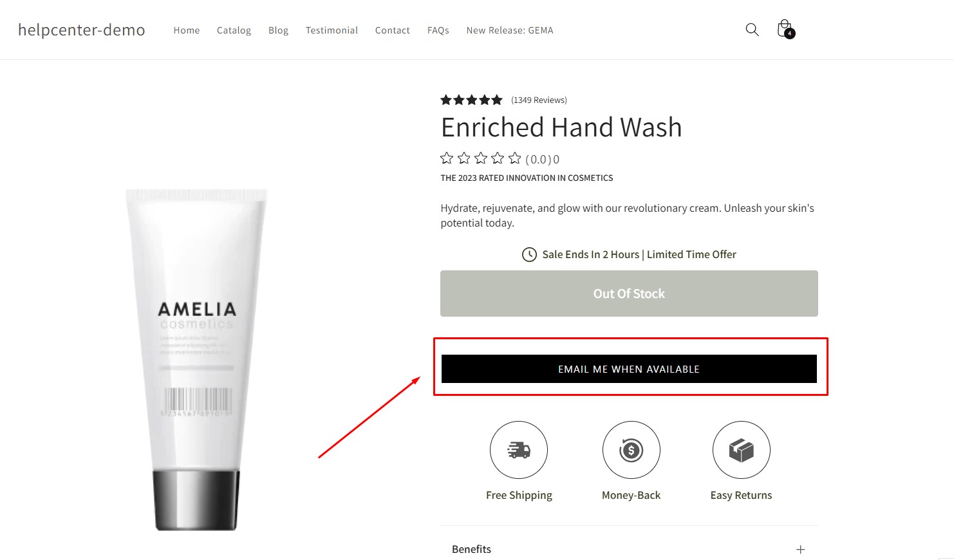This screenshot has width=954, height=560.
Task: Click the Easy Returns box icon
Action: click(x=742, y=450)
